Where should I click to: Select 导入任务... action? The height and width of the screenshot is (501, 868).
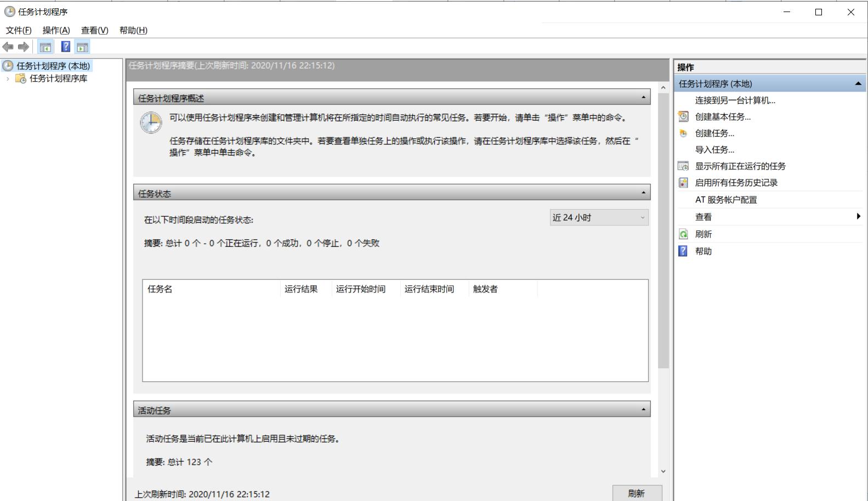[x=714, y=150]
